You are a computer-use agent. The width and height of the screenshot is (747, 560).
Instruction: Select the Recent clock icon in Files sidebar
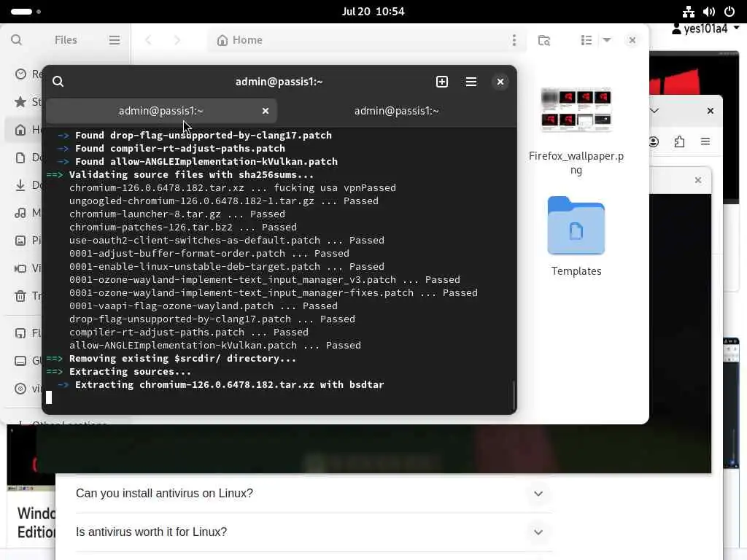pos(20,74)
